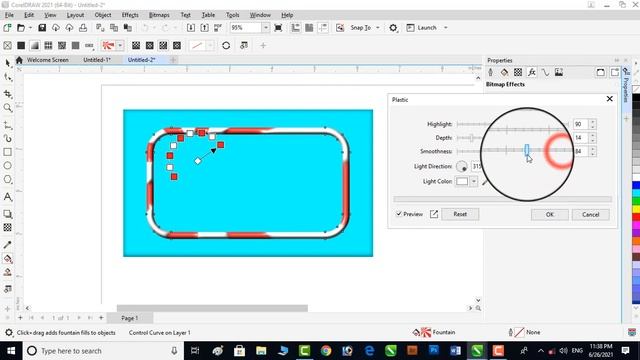Screen dimensions: 640x360
Task: Open the Effects (fx) tab in Properties
Action: tap(531, 72)
